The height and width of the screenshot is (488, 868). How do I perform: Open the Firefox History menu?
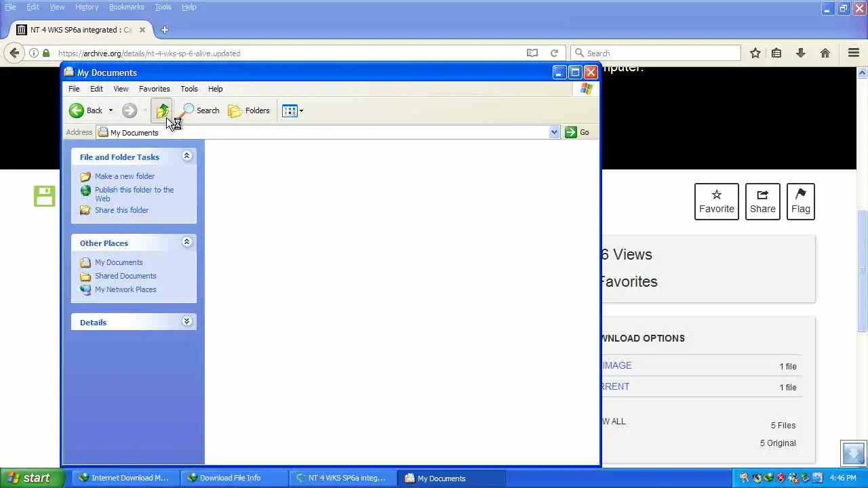(x=87, y=7)
